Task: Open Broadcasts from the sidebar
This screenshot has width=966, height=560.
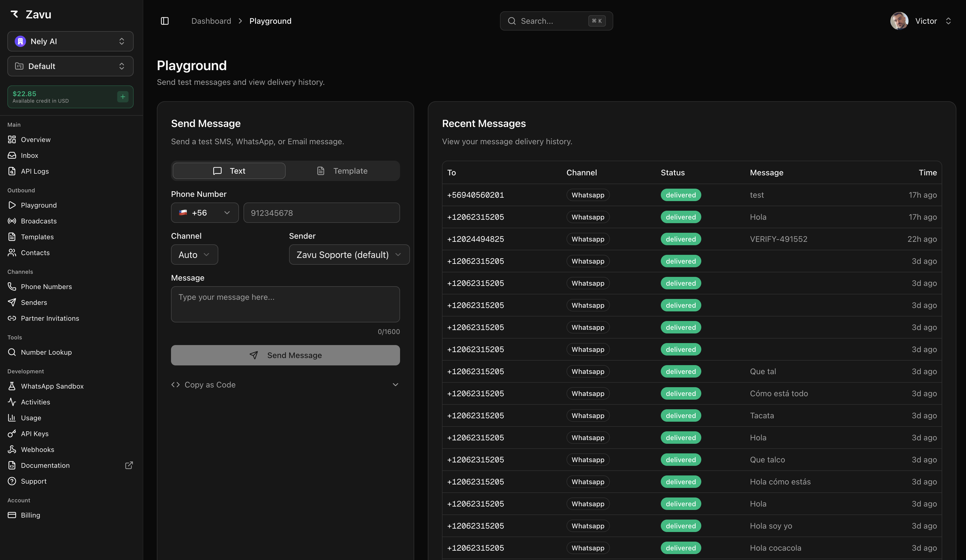Action: point(38,221)
